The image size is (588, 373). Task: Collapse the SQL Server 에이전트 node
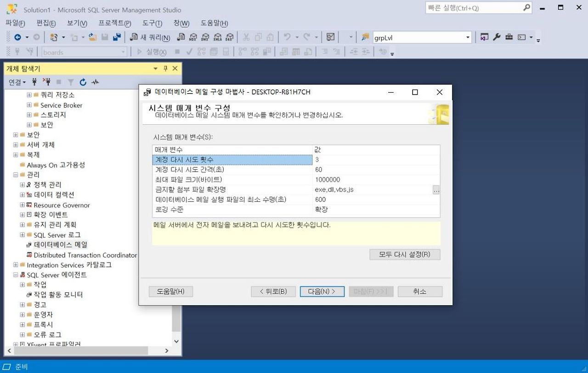pyautogui.click(x=16, y=275)
